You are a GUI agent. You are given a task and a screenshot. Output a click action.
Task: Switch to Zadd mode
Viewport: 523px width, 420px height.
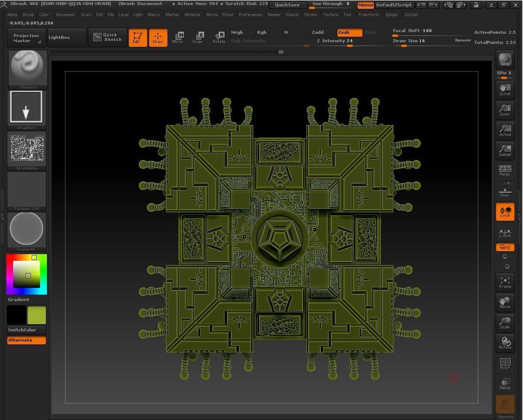[323, 33]
